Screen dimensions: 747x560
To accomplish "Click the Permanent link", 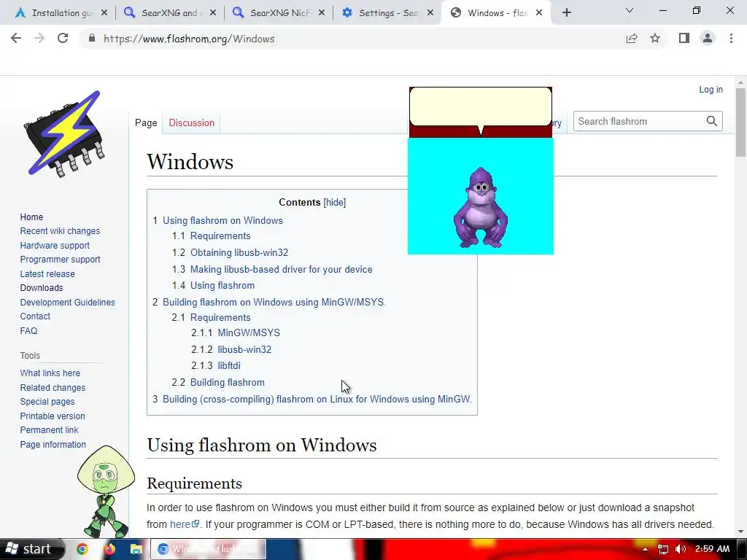I will tap(49, 430).
